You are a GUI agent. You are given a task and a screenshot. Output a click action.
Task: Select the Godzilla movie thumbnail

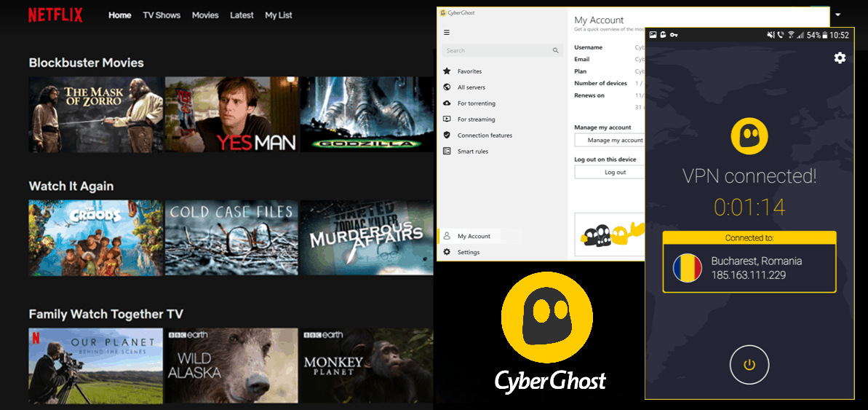(367, 114)
